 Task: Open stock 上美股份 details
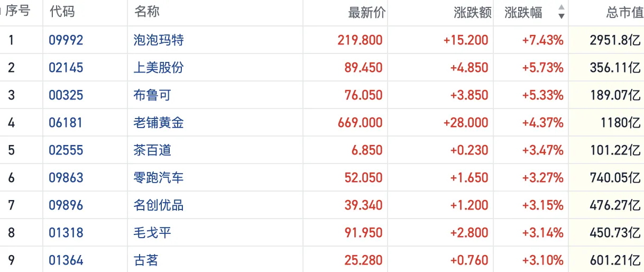point(159,68)
